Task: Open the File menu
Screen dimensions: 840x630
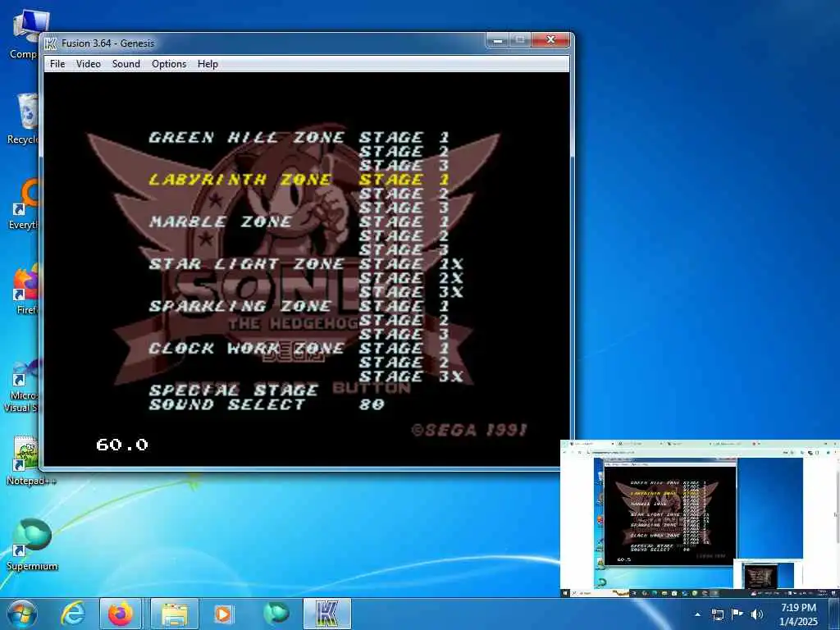Action: click(57, 64)
